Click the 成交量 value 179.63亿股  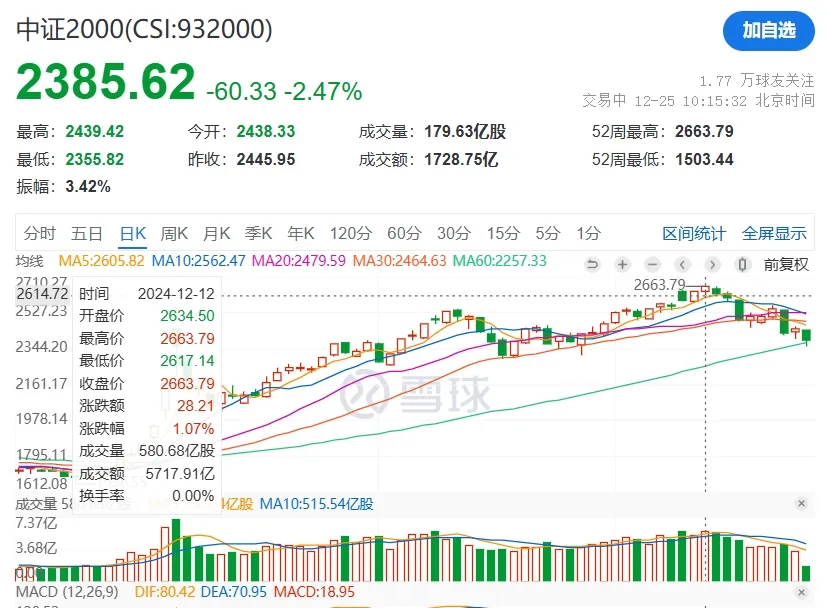[465, 132]
